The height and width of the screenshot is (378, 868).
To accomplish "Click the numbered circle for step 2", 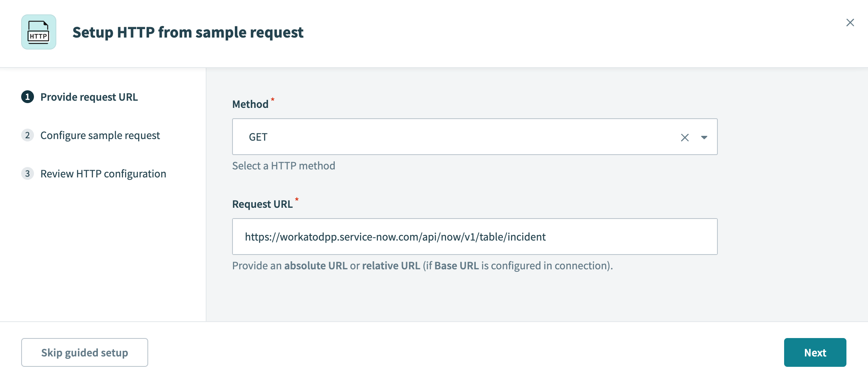I will click(27, 135).
